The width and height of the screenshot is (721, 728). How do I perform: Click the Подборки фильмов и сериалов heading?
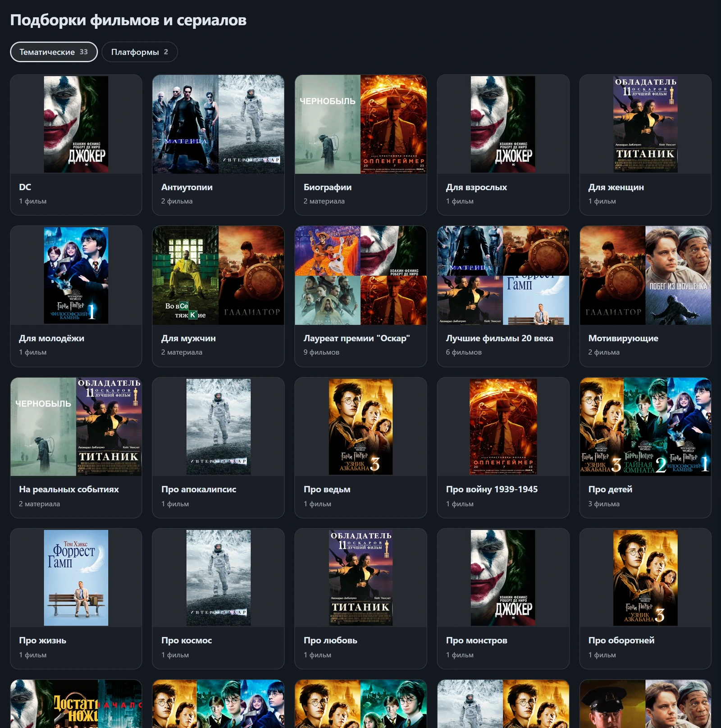pyautogui.click(x=128, y=20)
